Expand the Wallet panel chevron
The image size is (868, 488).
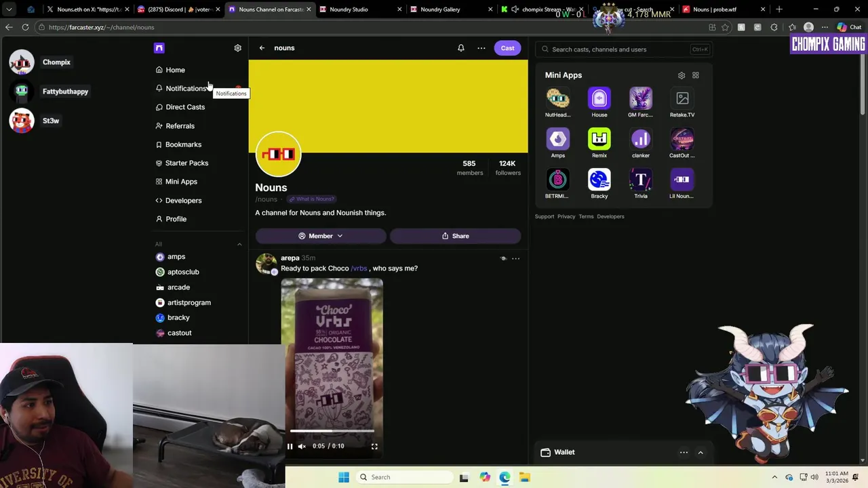pyautogui.click(x=701, y=452)
